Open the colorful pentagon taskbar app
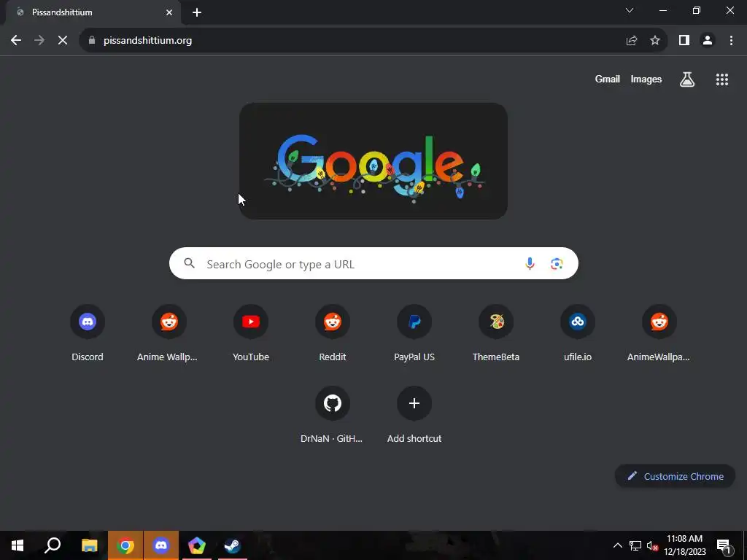Screen dimensions: 747x560 point(197,545)
